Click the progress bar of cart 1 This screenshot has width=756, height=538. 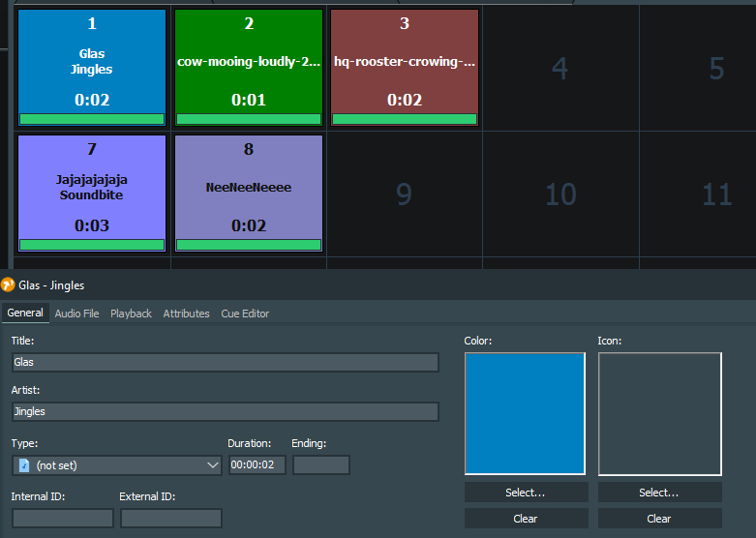tap(92, 119)
